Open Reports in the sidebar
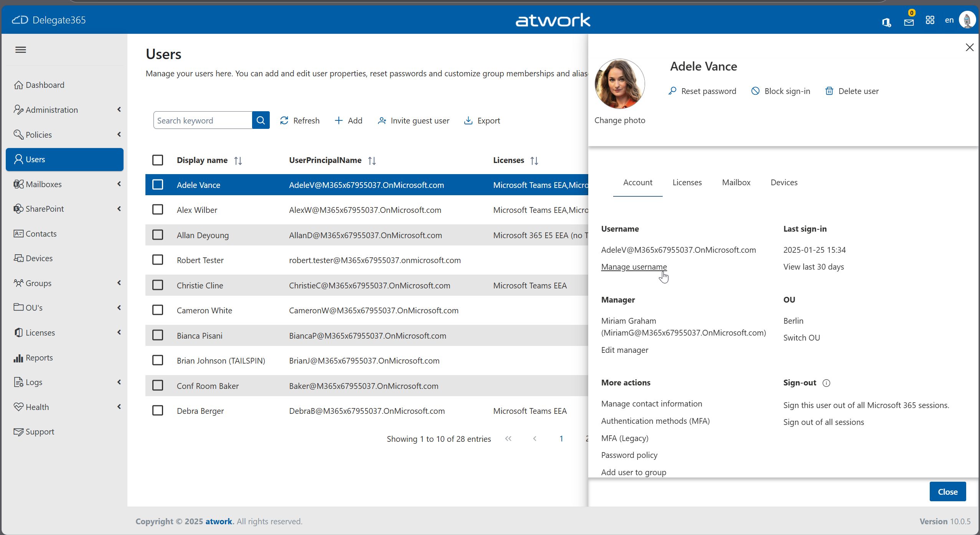Viewport: 980px width, 535px height. (x=64, y=357)
